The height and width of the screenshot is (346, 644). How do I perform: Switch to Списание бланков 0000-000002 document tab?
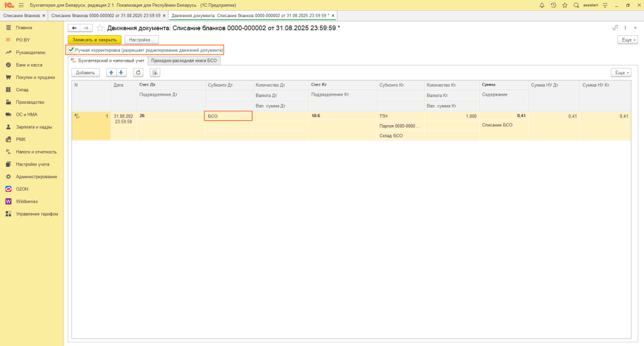[106, 16]
